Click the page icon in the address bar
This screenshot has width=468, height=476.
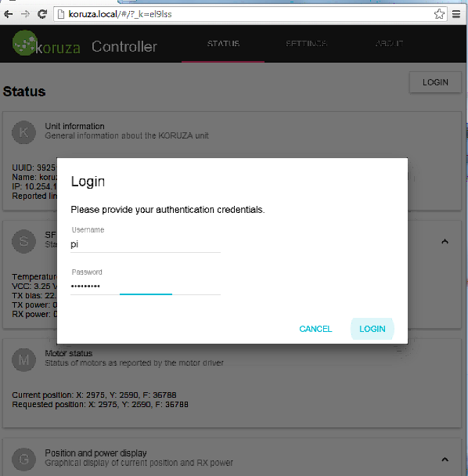click(x=61, y=14)
